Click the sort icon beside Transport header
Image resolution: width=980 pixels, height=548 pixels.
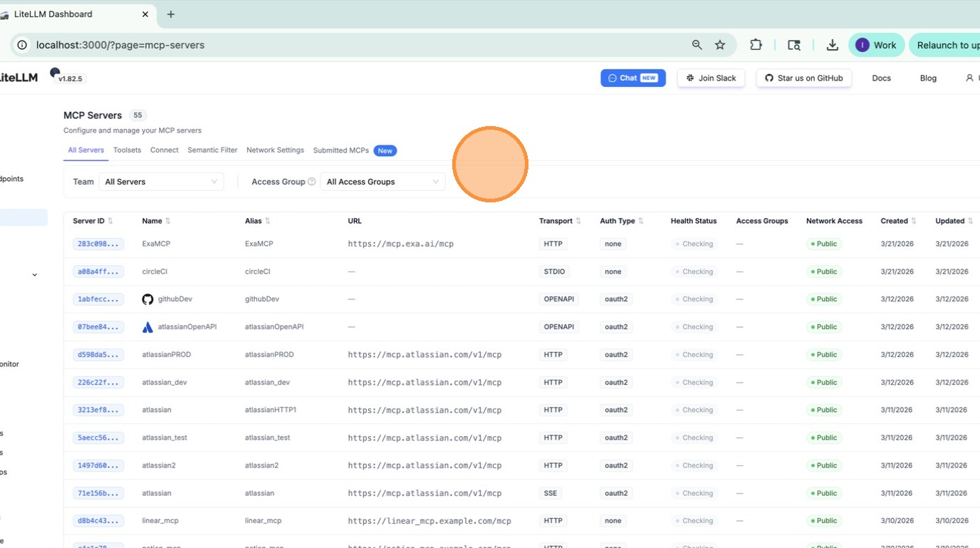coord(578,221)
